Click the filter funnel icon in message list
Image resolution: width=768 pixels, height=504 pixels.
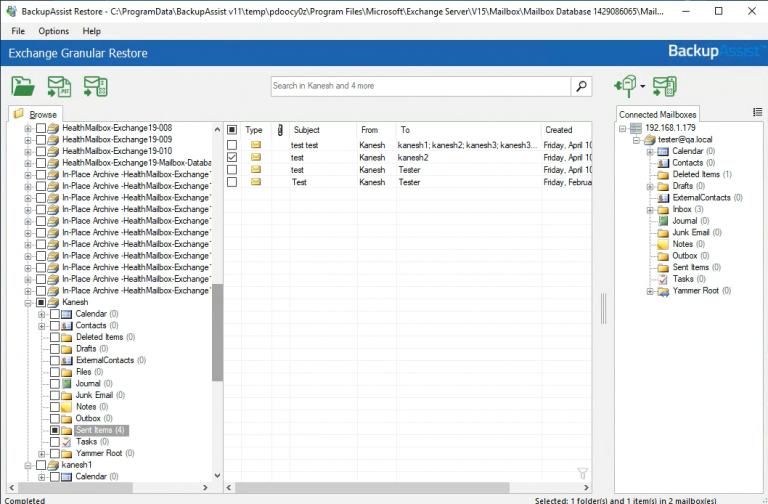583,473
